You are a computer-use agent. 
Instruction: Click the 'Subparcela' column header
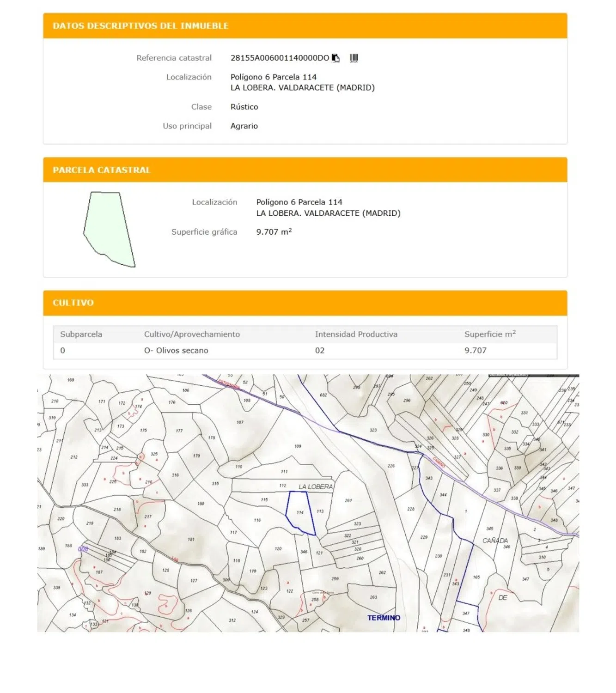click(81, 334)
